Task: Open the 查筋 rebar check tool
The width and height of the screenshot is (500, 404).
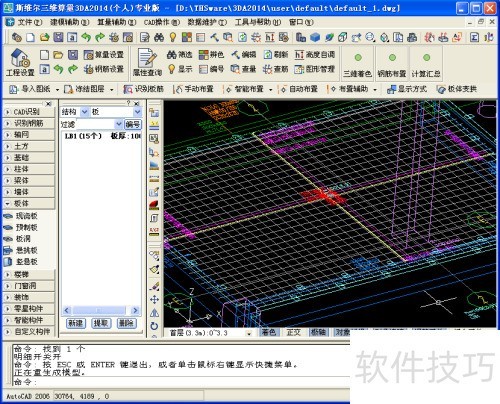Action: tap(275, 69)
